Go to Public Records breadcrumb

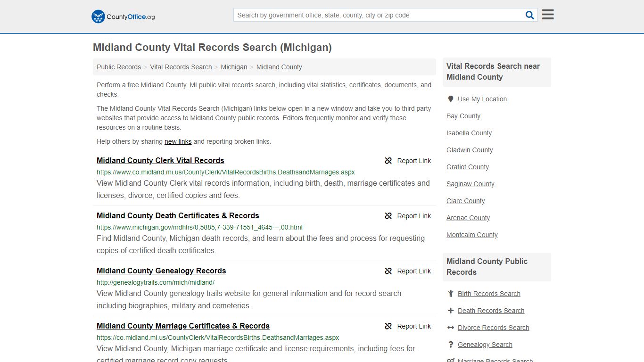point(119,67)
